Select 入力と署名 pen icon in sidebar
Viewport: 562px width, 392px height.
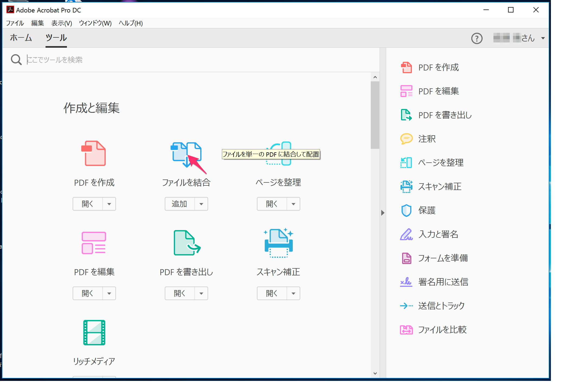point(406,234)
